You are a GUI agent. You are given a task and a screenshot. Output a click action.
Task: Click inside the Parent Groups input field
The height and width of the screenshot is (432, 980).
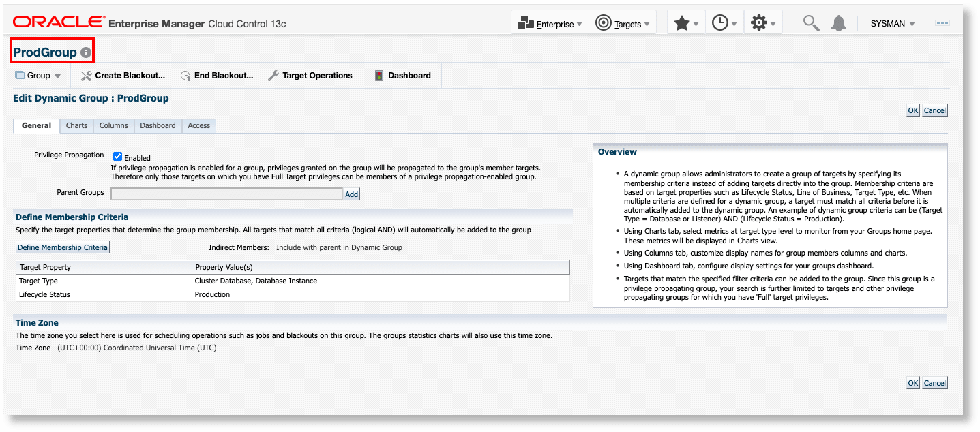226,193
